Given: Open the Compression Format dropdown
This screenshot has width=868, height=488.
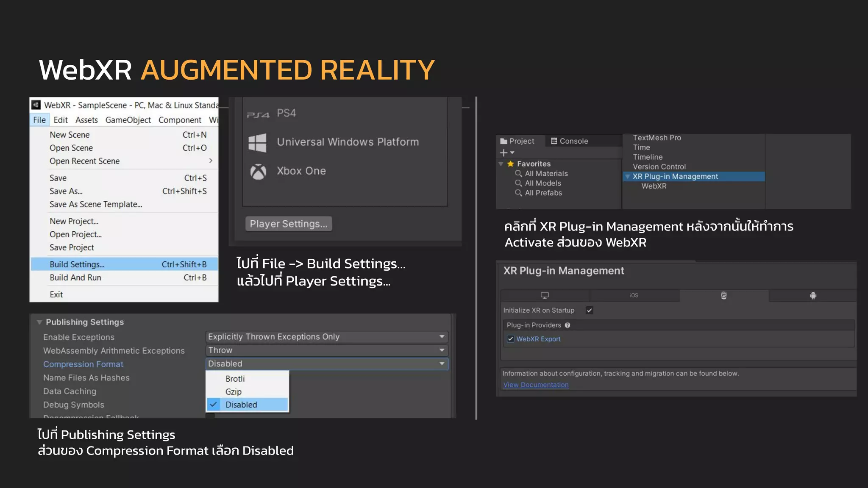Looking at the screenshot, I should (x=327, y=364).
